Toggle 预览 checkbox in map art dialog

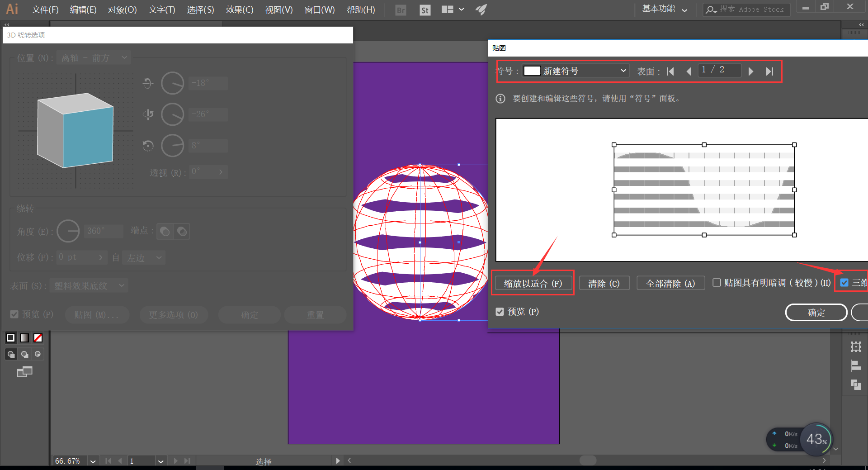pyautogui.click(x=500, y=312)
